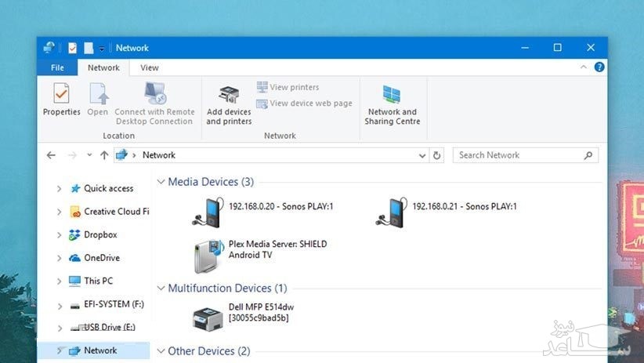
Task: Collapse the Other Devices group
Action: click(161, 351)
